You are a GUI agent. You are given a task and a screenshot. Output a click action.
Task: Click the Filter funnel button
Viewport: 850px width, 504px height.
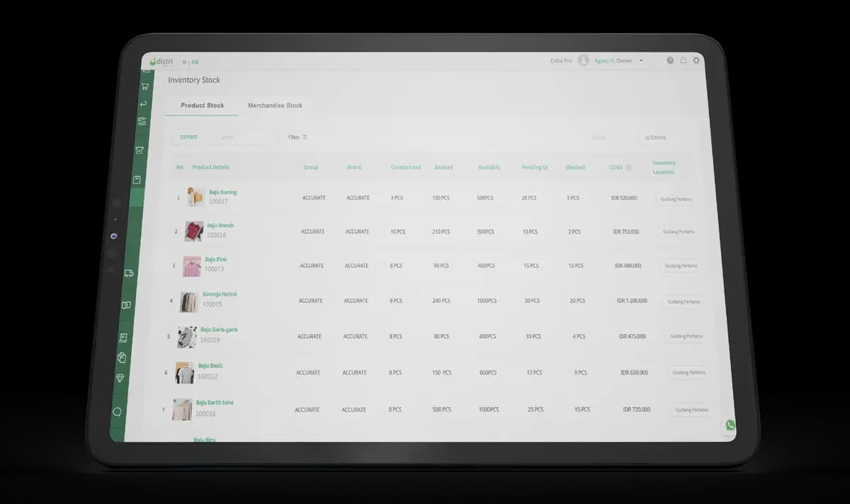297,137
